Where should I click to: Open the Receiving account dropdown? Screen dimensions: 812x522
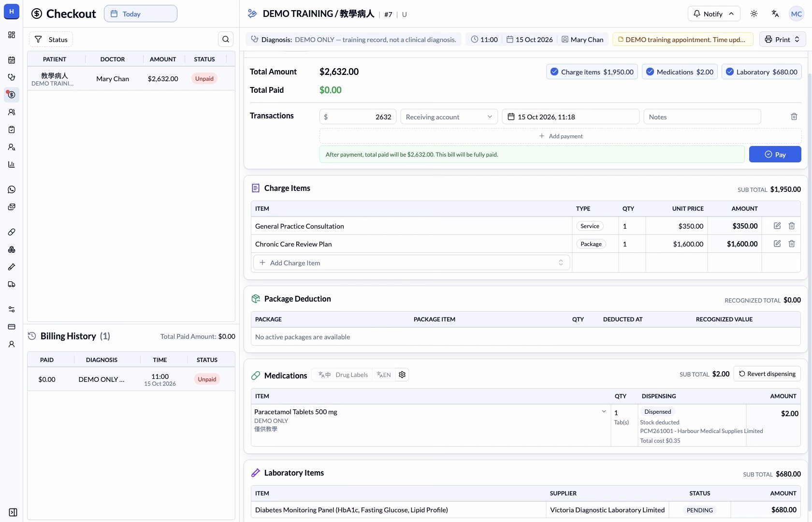(449, 116)
